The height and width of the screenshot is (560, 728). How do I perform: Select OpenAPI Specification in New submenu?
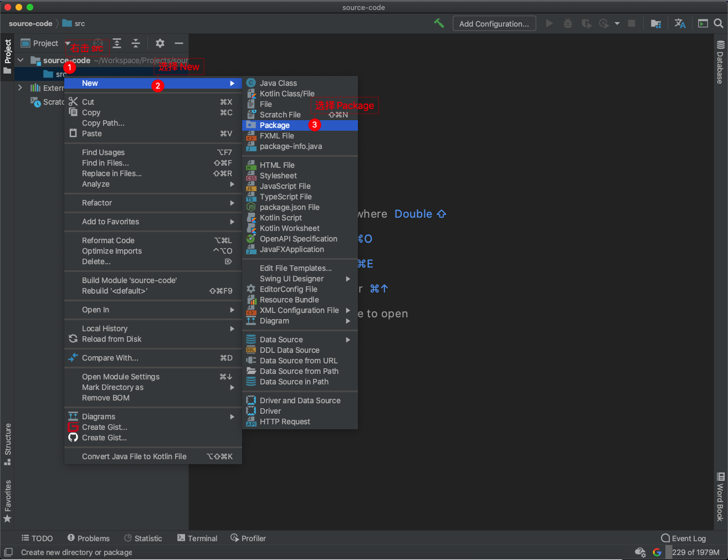point(300,239)
